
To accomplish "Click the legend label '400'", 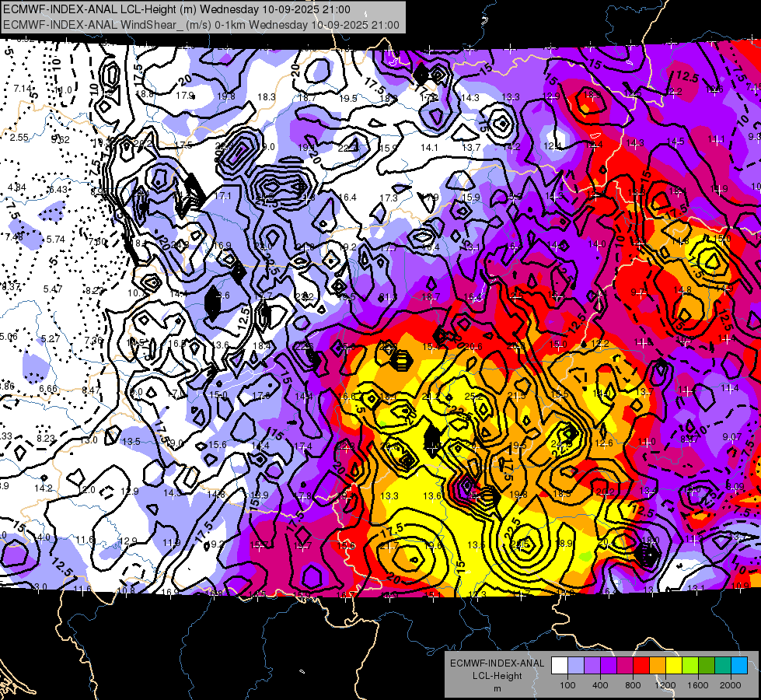I will [x=600, y=685].
